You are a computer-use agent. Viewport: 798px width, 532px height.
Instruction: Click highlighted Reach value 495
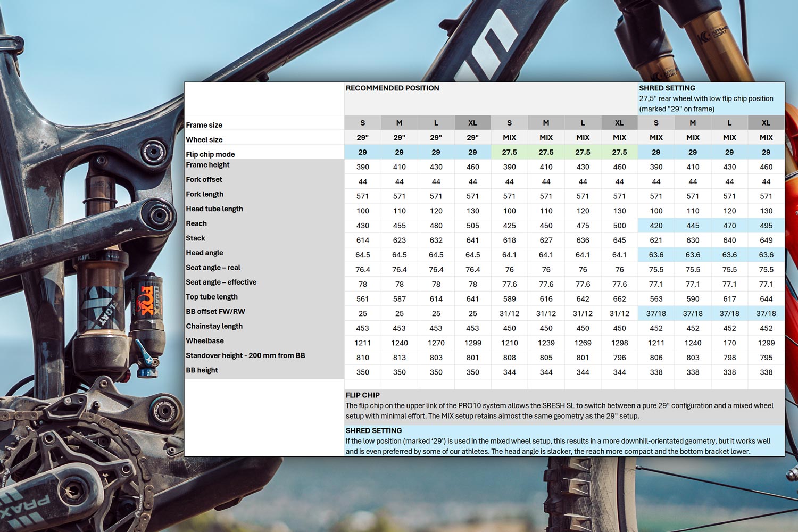[766, 226]
